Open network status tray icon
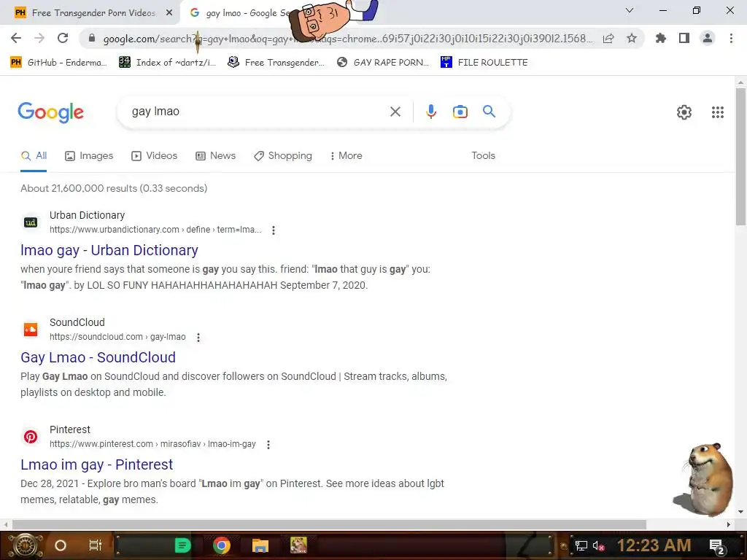Viewport: 747px width, 560px height. pos(581,545)
